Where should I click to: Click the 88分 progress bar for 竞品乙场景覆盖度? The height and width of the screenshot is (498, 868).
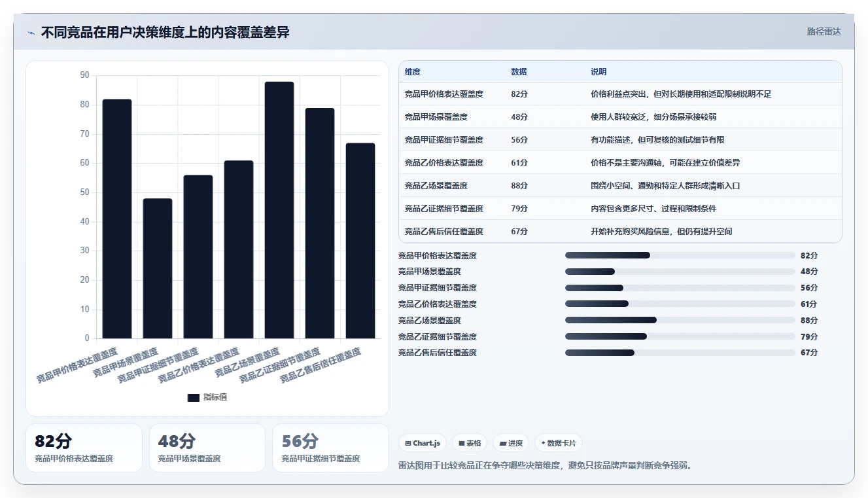pyautogui.click(x=680, y=320)
